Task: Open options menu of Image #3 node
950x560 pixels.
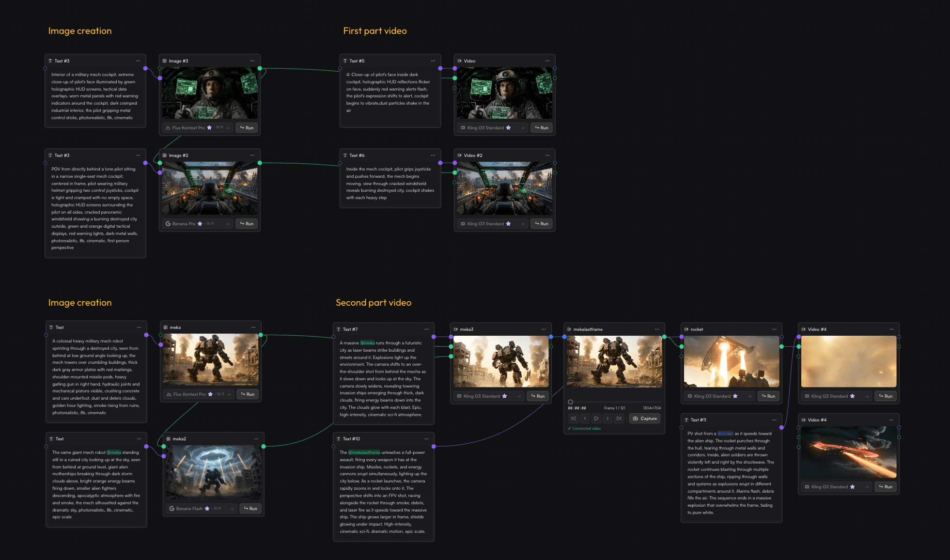Action: point(252,61)
